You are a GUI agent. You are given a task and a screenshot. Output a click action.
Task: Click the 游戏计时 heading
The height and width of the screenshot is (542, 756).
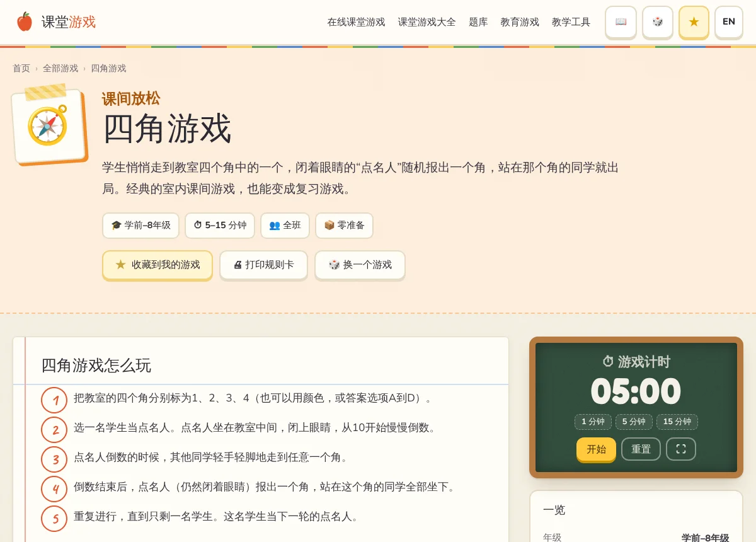click(636, 362)
